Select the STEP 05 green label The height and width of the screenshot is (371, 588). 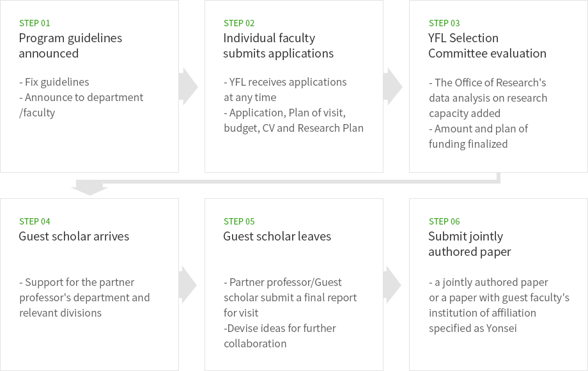pyautogui.click(x=239, y=222)
